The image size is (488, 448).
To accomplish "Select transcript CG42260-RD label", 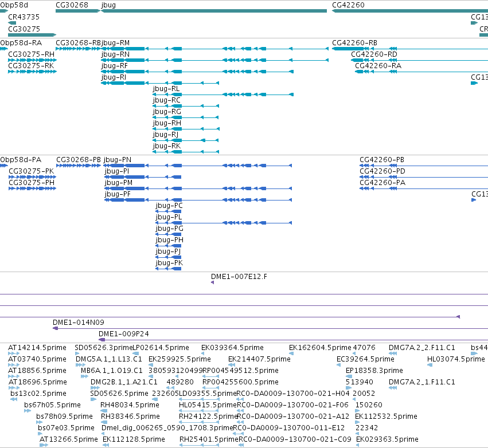I will [374, 54].
